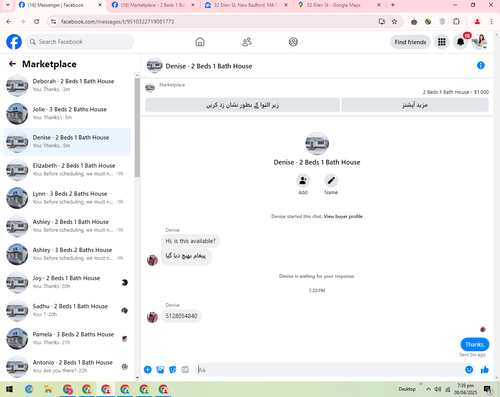Click the Thanks. sent message bubble

475,344
